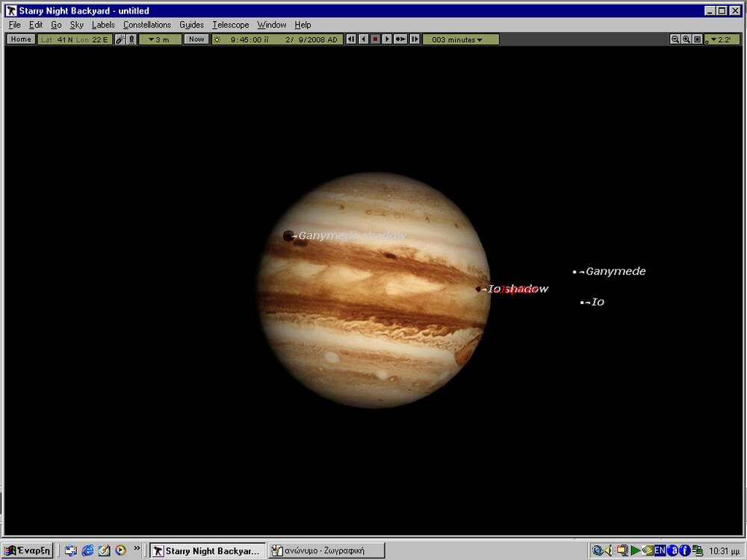Click the Home button

(x=21, y=40)
